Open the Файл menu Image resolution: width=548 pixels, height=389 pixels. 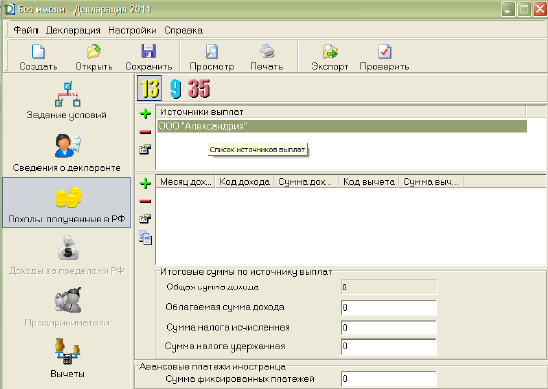(26, 30)
